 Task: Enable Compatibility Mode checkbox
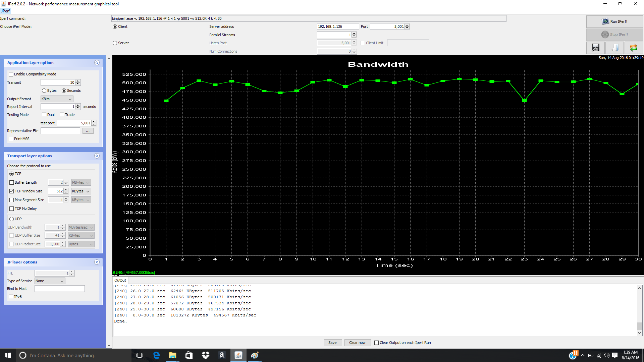11,74
